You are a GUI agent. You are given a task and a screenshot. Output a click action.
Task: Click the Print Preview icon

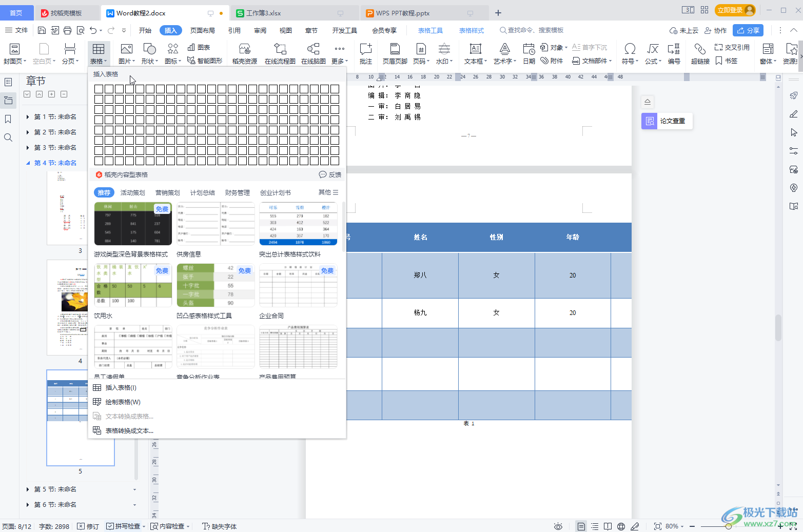(x=81, y=30)
